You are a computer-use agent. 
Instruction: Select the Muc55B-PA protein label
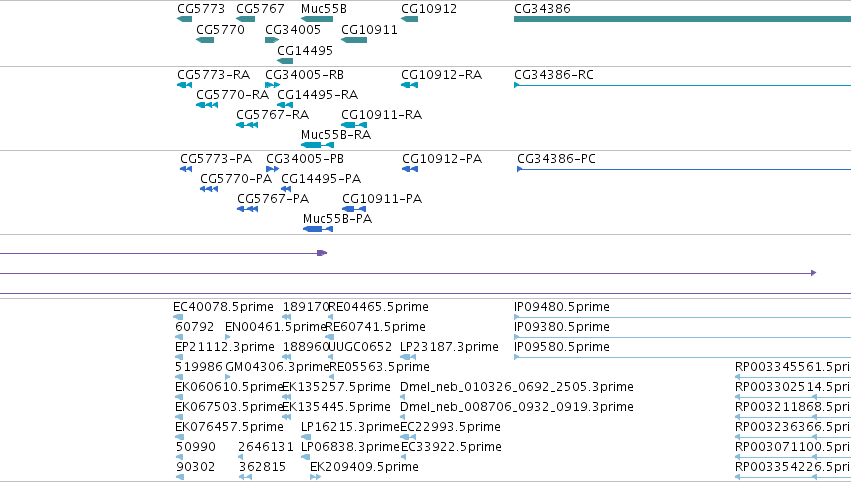pyautogui.click(x=338, y=219)
